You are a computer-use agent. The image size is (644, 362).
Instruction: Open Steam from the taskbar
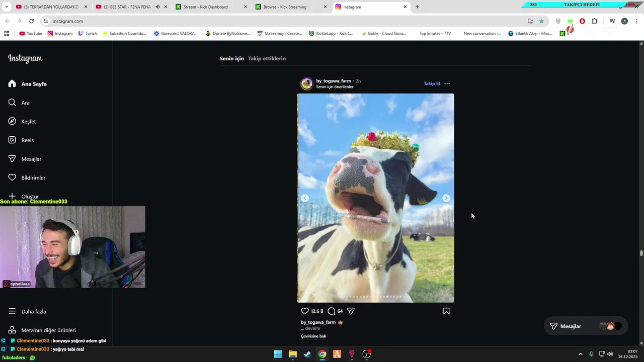pos(307,354)
